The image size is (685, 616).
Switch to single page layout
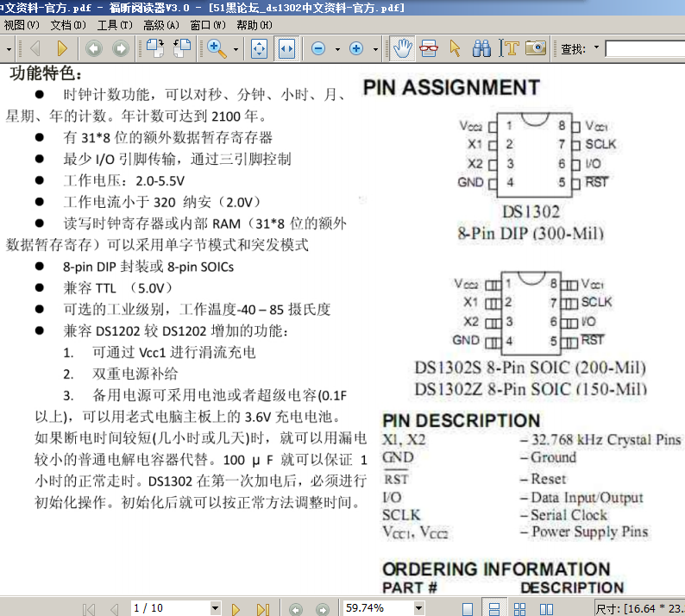click(x=468, y=609)
